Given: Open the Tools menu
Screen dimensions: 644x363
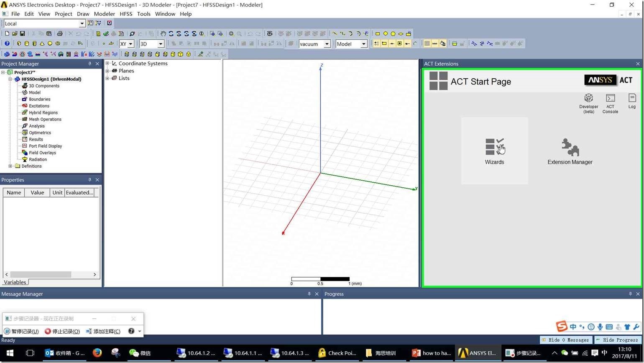Looking at the screenshot, I should coord(143,14).
